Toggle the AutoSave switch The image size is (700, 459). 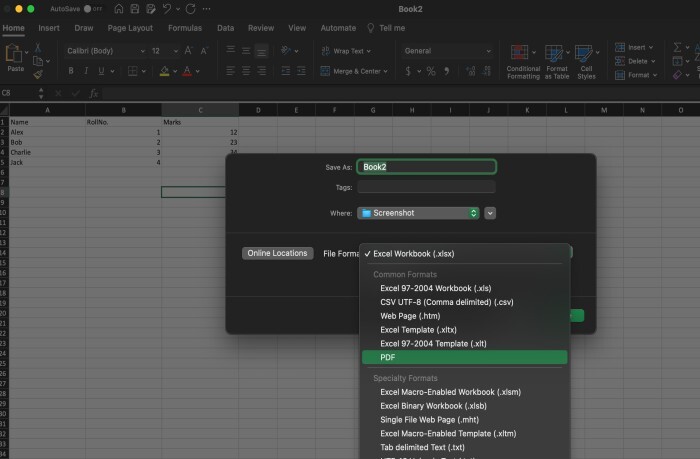(91, 8)
